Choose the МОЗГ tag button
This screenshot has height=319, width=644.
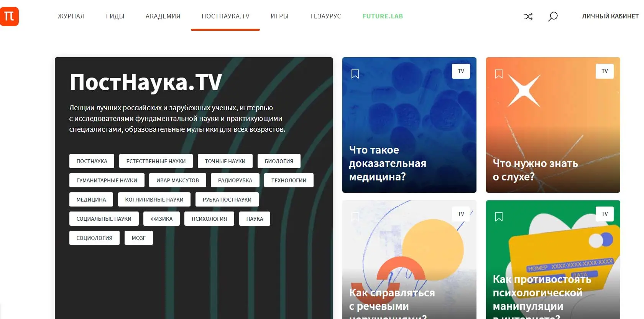[x=138, y=238]
